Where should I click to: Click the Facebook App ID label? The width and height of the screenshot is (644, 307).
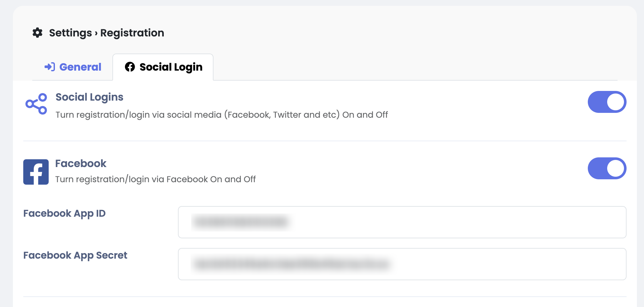[64, 213]
